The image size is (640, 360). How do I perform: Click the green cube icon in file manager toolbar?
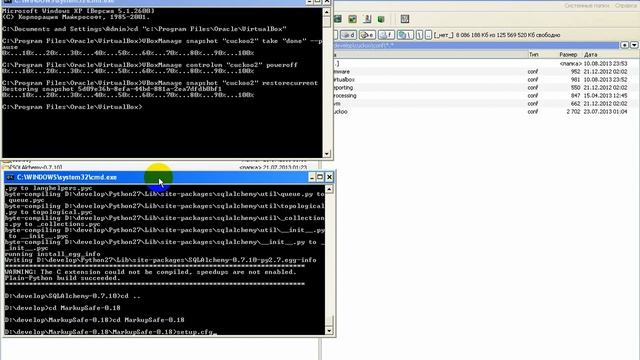[x=381, y=19]
